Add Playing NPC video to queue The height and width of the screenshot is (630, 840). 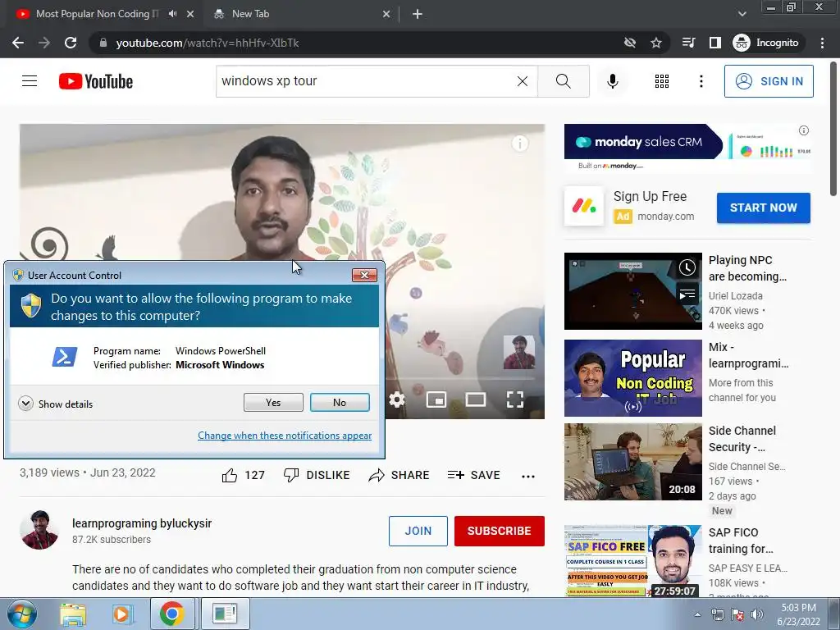(x=687, y=294)
